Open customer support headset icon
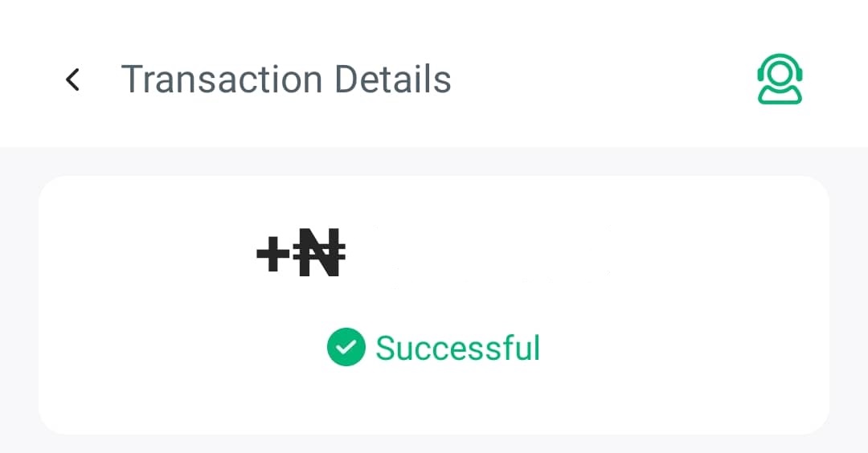This screenshot has width=868, height=453. pyautogui.click(x=780, y=79)
